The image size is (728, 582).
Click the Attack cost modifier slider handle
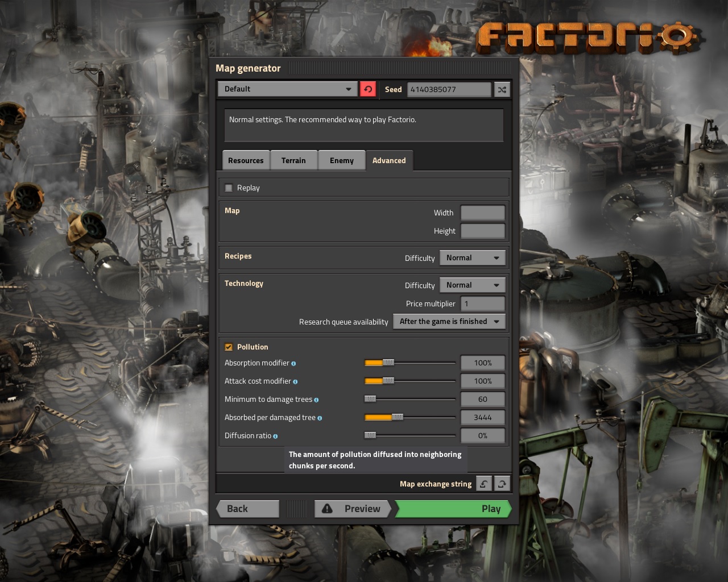(x=388, y=381)
